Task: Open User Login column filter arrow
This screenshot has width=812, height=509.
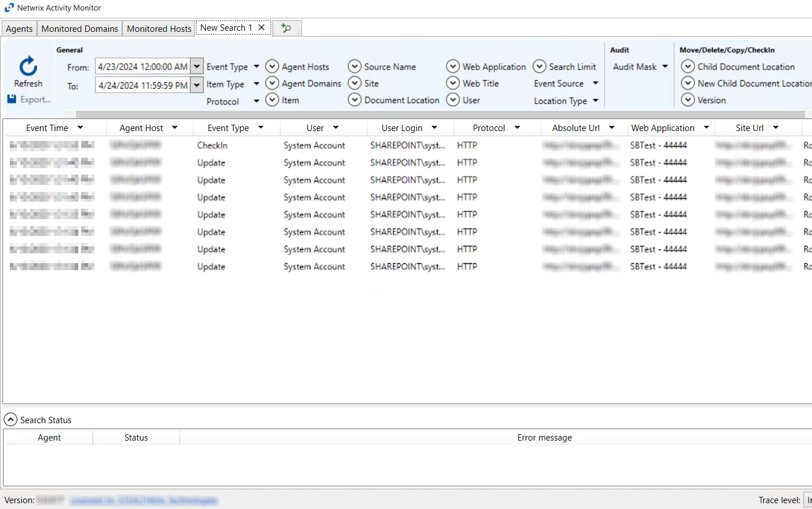Action: pos(434,128)
